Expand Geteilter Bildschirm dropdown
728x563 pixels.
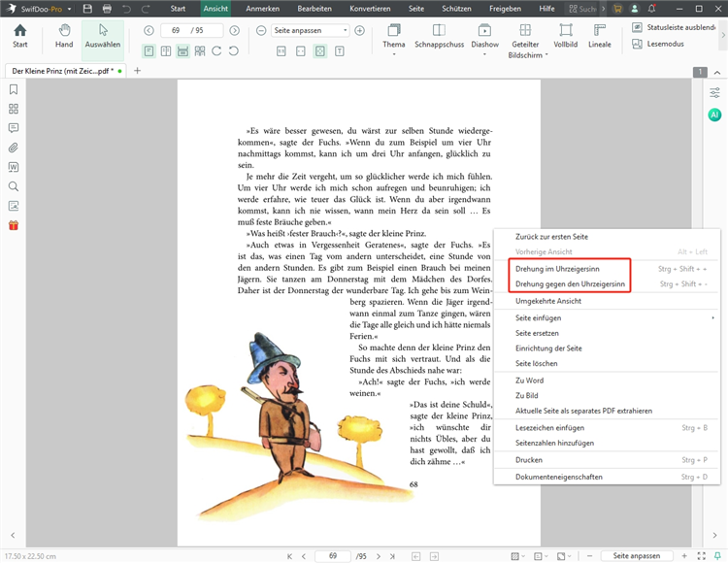546,54
